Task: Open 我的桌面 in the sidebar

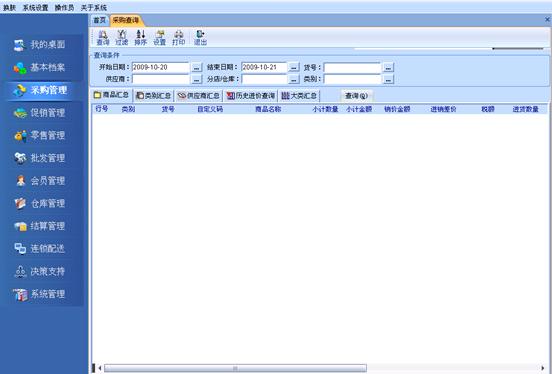Action: tap(39, 45)
